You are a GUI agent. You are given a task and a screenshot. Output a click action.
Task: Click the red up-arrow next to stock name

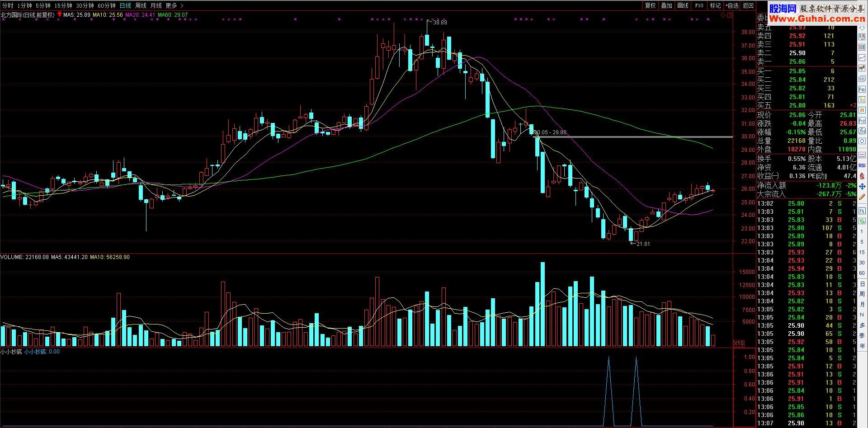point(60,14)
